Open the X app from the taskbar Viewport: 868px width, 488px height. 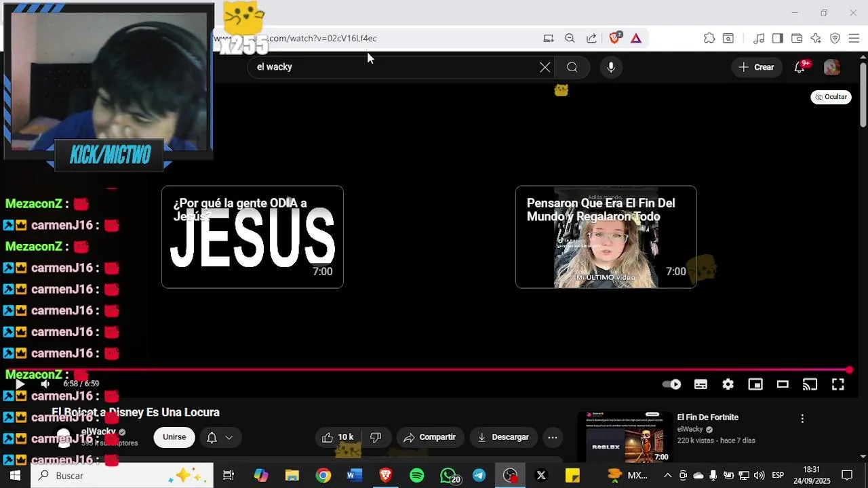[541, 476]
